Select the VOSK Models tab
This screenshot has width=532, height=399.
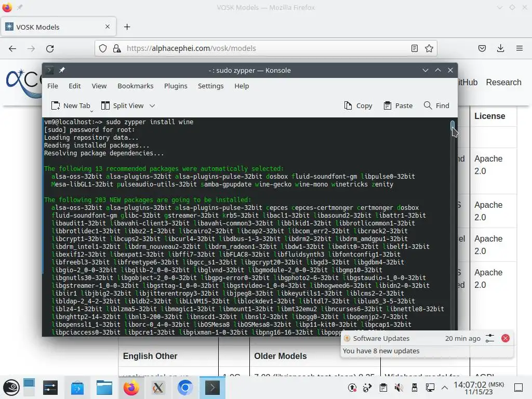click(x=58, y=27)
